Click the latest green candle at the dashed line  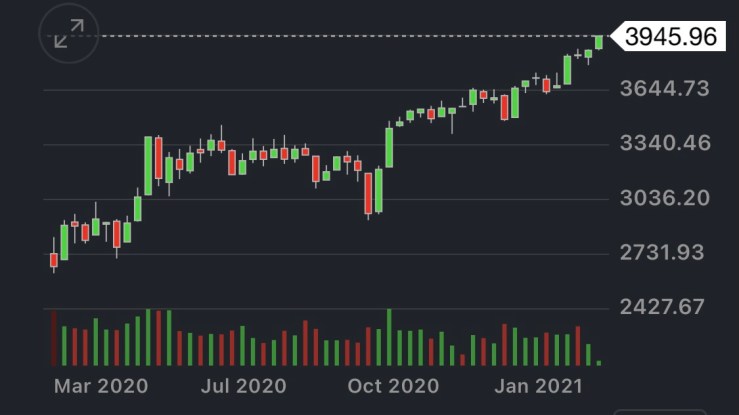coord(599,42)
